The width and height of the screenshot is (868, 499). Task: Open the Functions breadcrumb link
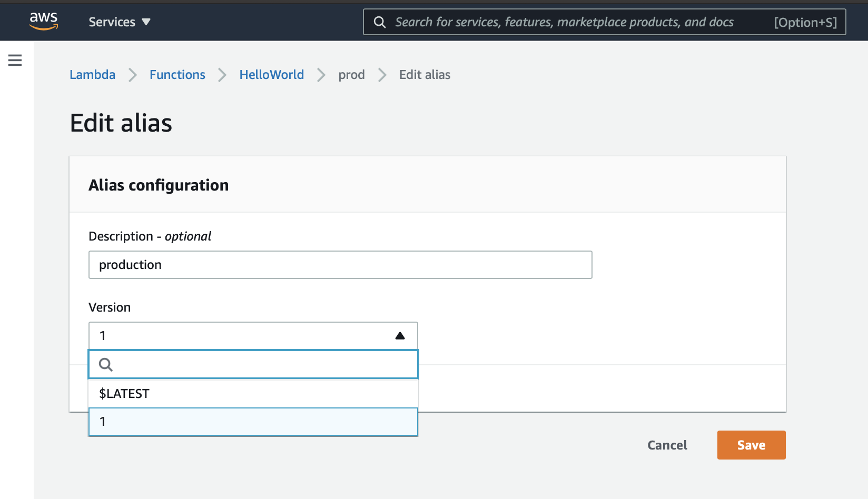coord(177,75)
